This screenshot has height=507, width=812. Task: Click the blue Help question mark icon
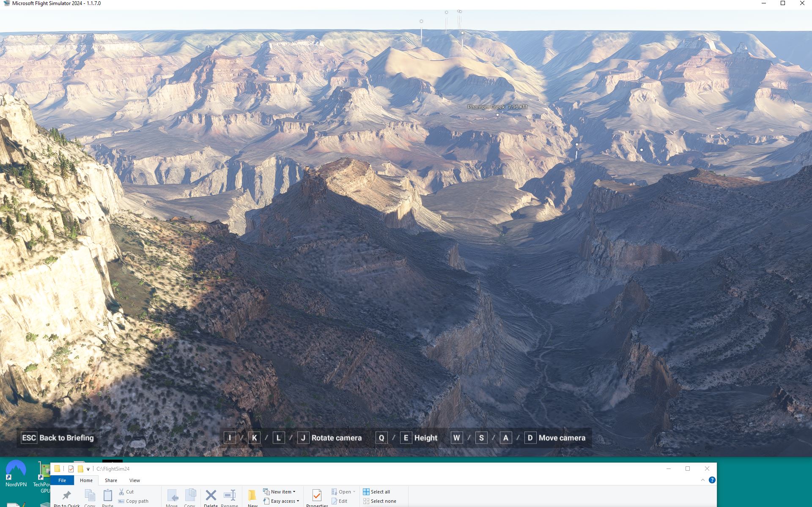713,480
